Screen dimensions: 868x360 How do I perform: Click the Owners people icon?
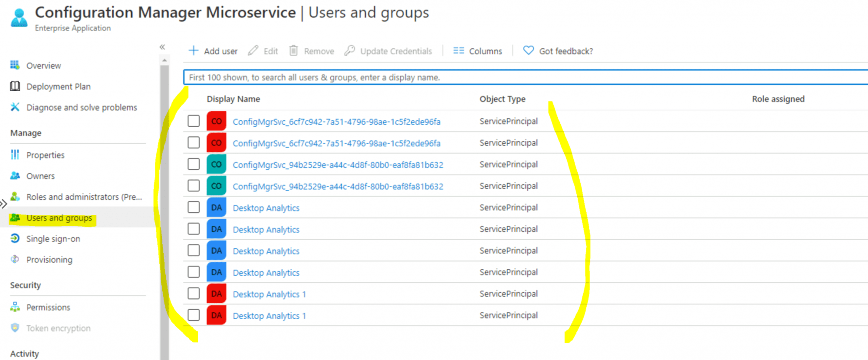(15, 175)
